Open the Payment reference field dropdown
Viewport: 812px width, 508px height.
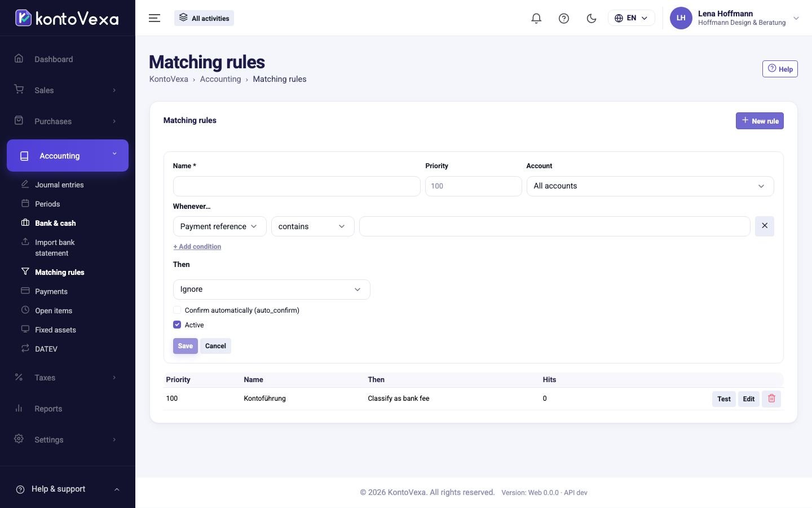click(219, 226)
